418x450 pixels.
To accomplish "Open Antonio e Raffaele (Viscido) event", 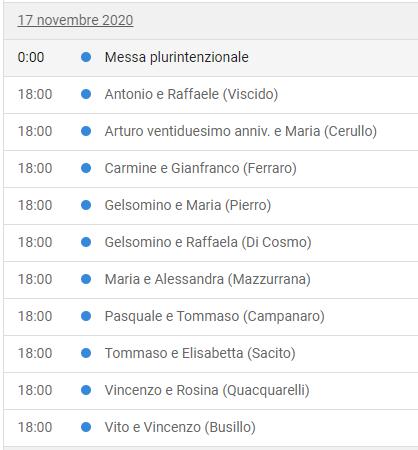I will click(x=191, y=94).
